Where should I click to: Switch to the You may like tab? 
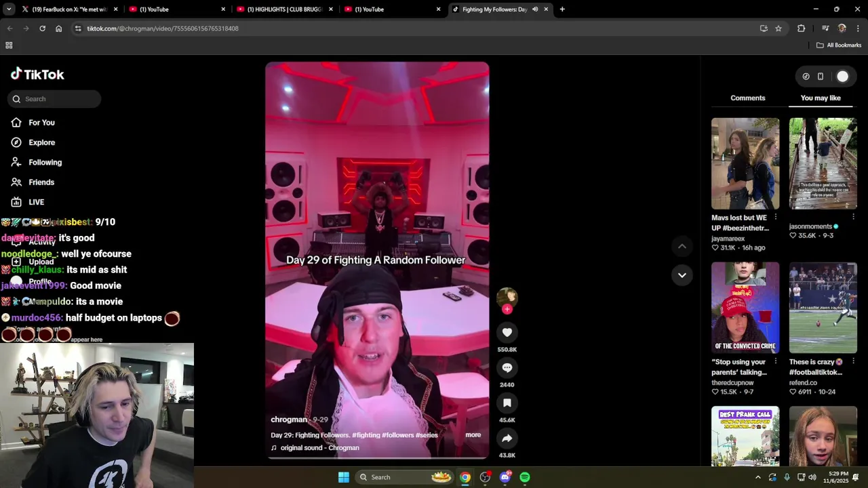tap(821, 98)
